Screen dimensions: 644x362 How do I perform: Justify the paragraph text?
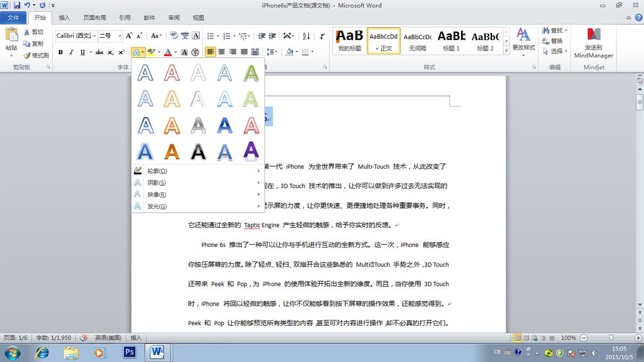tap(244, 52)
